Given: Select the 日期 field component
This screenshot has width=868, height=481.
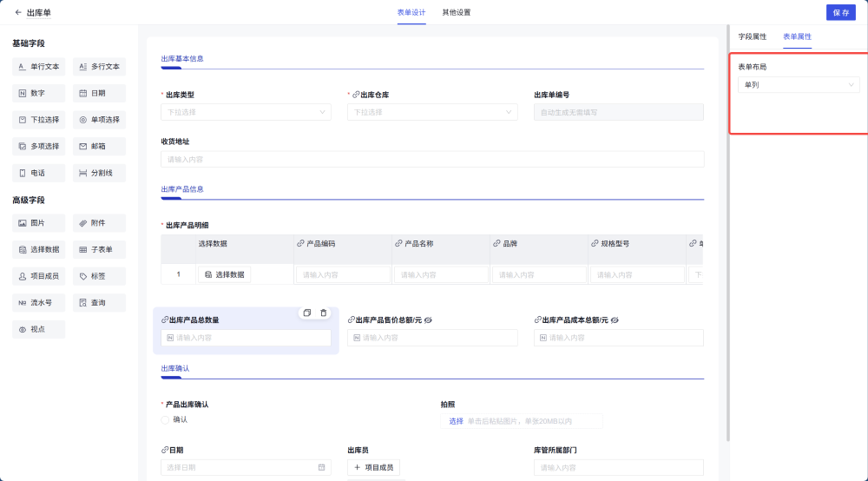Looking at the screenshot, I should point(99,93).
